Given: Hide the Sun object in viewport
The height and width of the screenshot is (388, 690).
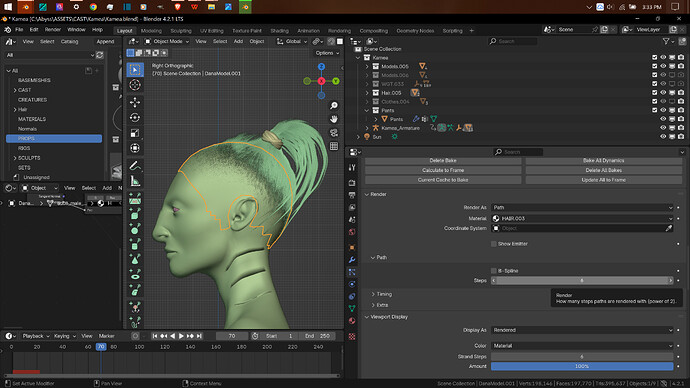Looking at the screenshot, I should (x=663, y=137).
